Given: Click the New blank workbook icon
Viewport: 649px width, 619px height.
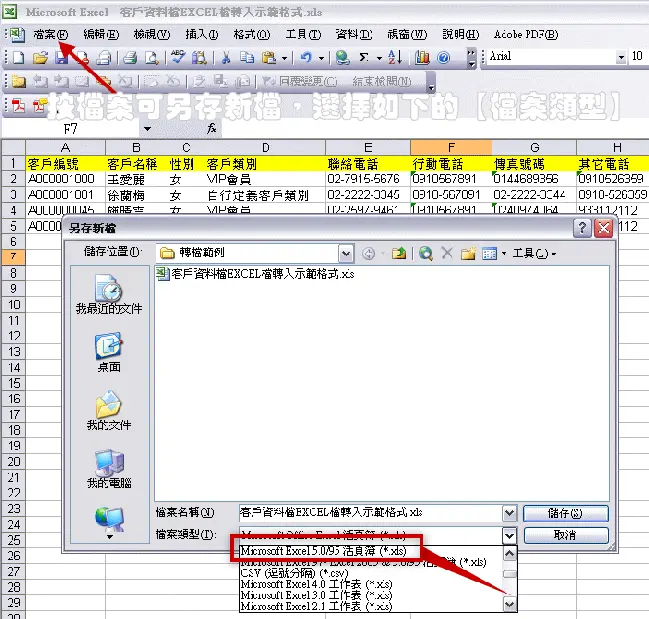Looking at the screenshot, I should click(19, 58).
